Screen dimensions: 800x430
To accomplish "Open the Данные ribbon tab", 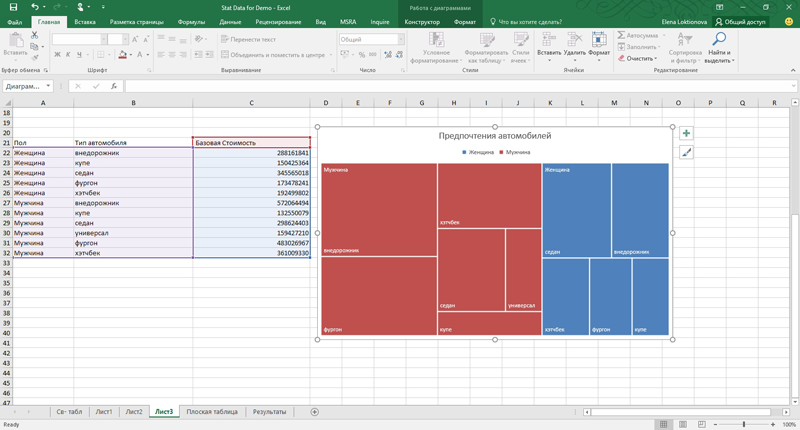I will pos(230,22).
